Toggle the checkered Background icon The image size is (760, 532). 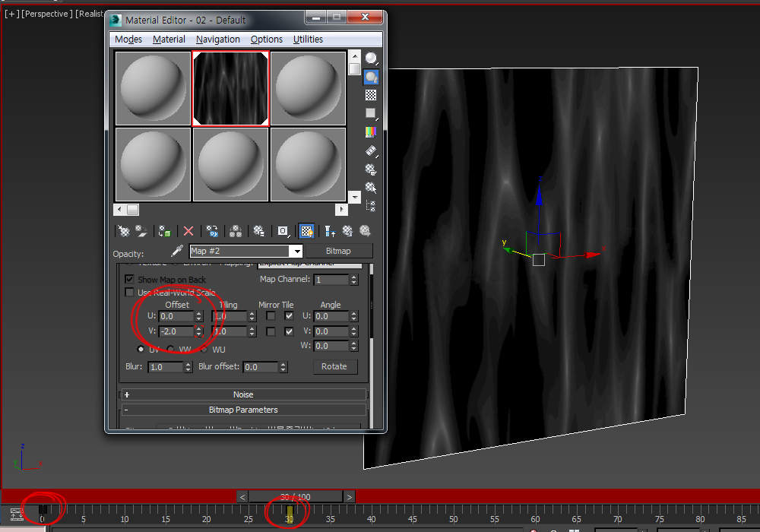[x=371, y=95]
